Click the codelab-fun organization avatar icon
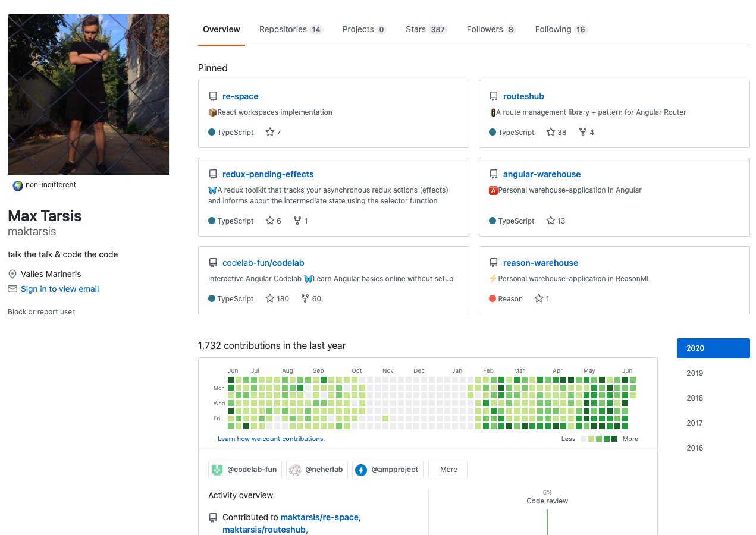 click(217, 470)
